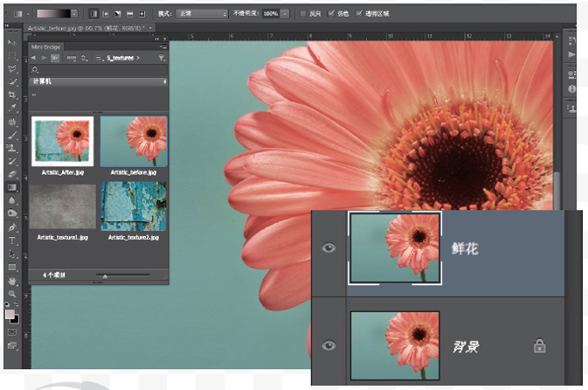This screenshot has height=390, width=588.
Task: Select the Artistic_texture1.jpg thumbnail
Action: click(x=63, y=206)
